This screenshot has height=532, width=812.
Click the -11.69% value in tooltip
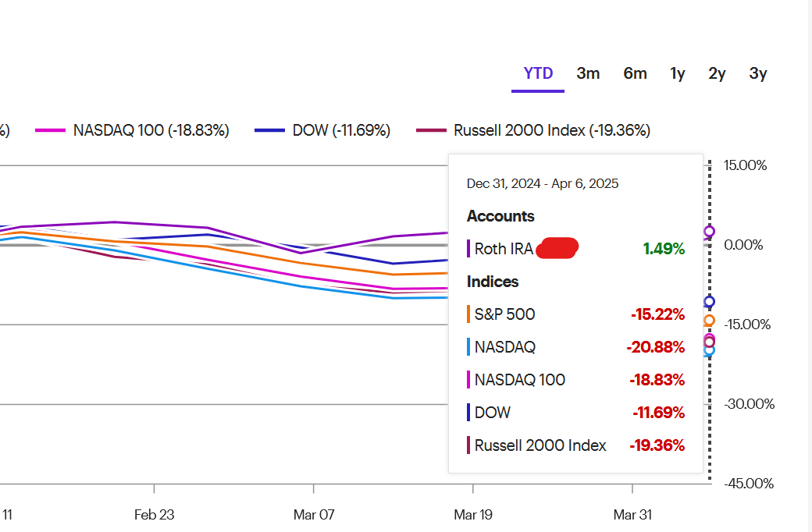click(x=659, y=413)
